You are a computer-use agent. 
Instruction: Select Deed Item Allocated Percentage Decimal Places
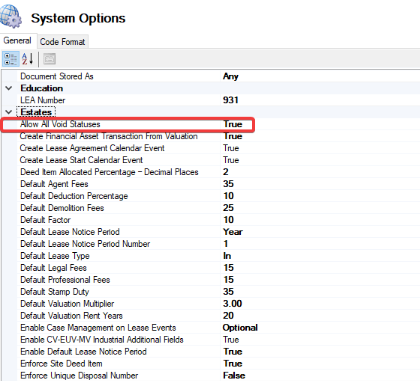tap(109, 172)
